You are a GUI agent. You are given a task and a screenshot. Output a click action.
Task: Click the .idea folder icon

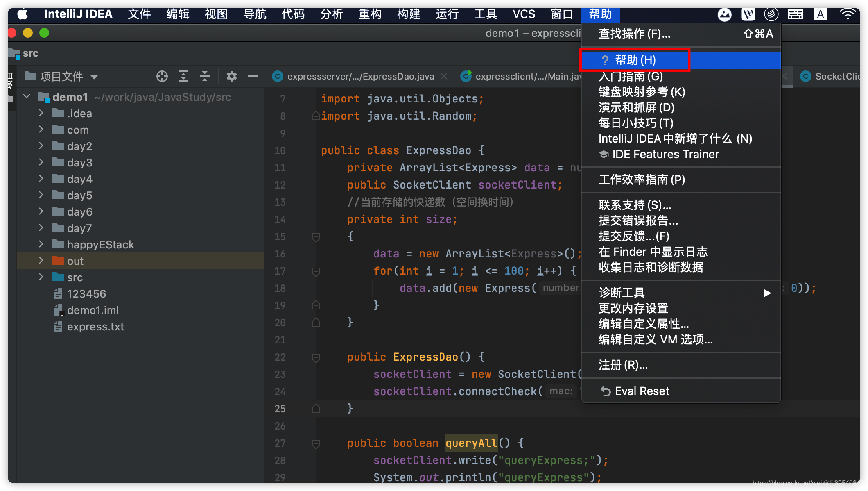click(x=58, y=113)
